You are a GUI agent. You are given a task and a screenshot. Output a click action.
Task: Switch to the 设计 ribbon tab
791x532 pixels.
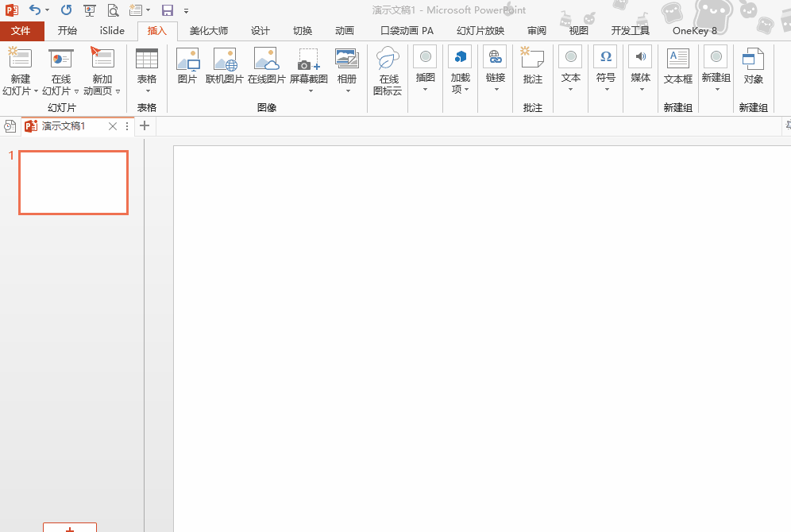click(260, 30)
